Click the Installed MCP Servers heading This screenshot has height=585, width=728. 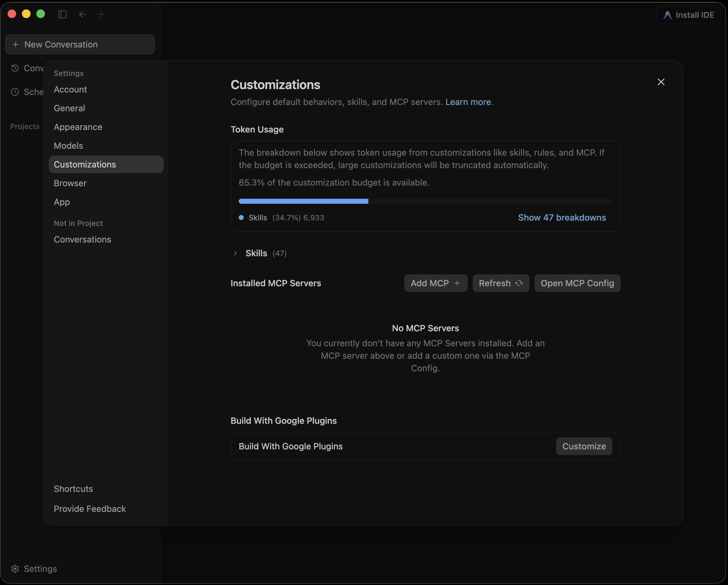pos(276,283)
